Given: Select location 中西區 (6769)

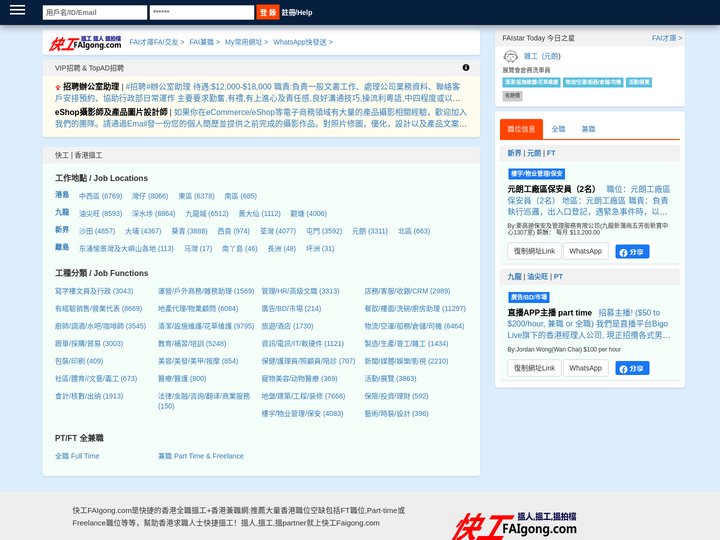Looking at the screenshot, I should pos(101,196).
